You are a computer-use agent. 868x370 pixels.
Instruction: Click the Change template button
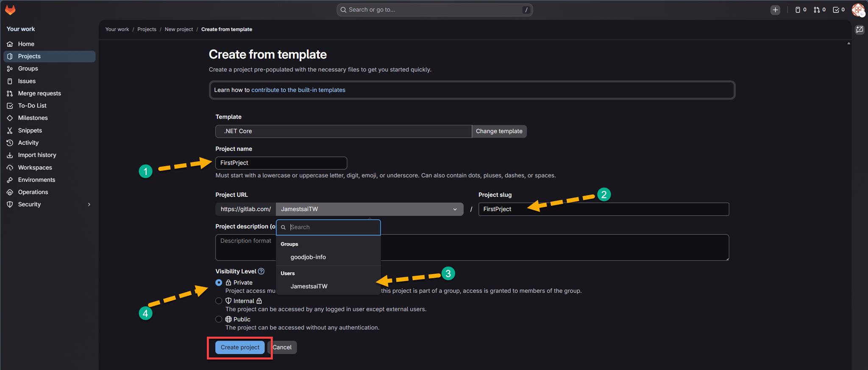pos(499,131)
